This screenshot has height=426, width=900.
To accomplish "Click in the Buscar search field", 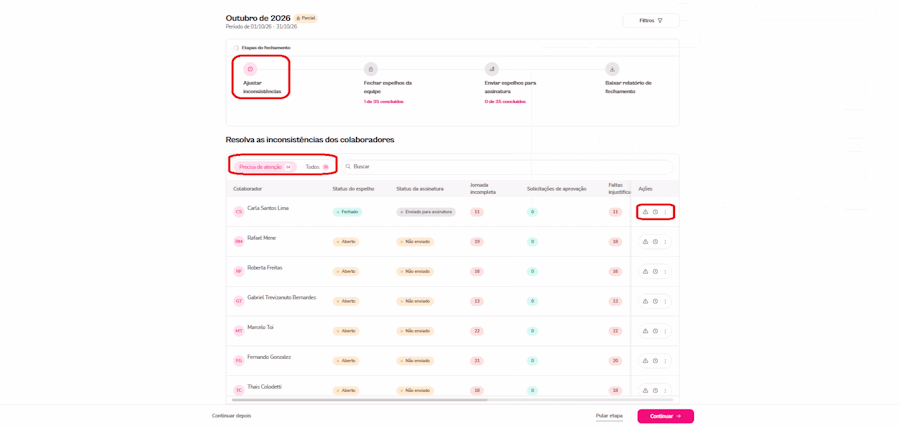I will tap(507, 167).
